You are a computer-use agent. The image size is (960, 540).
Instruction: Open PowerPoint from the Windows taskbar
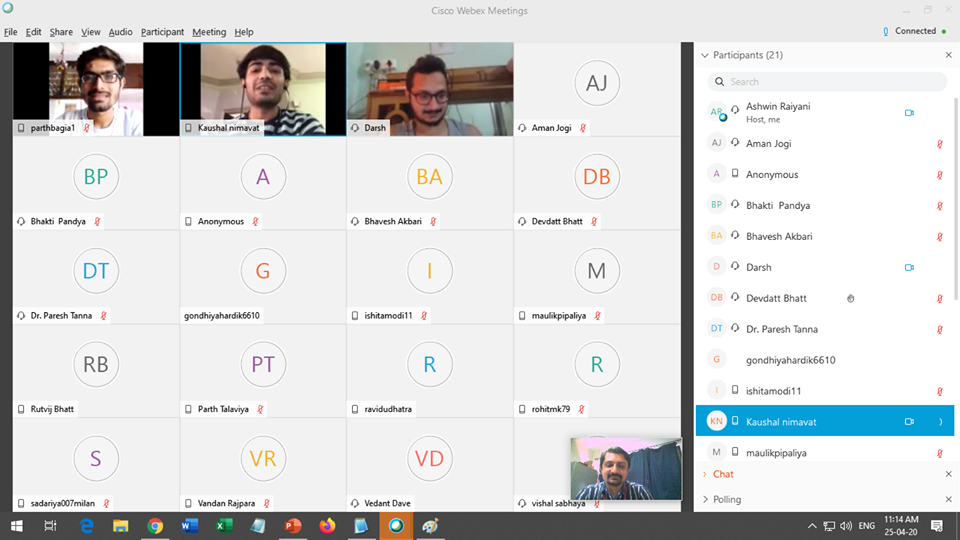point(293,526)
